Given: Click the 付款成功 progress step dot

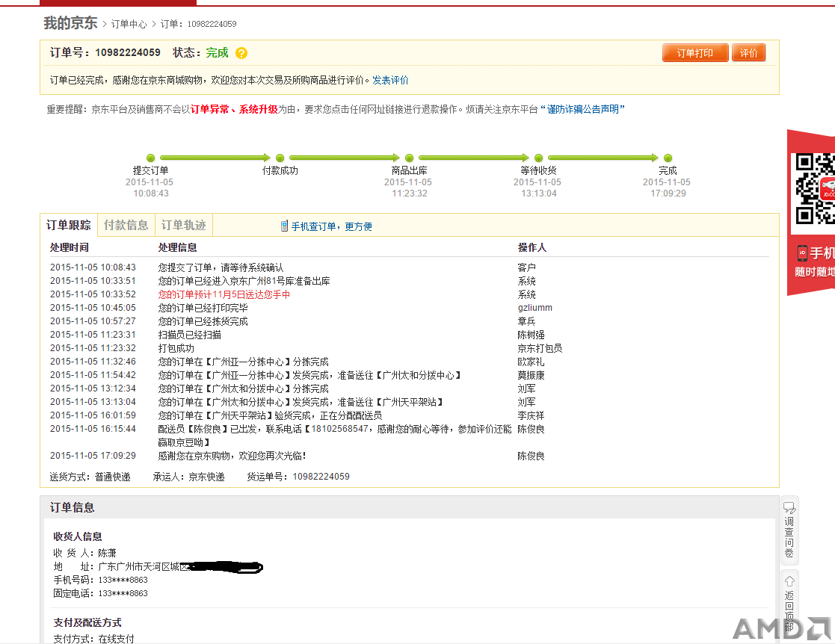Looking at the screenshot, I should (x=280, y=158).
